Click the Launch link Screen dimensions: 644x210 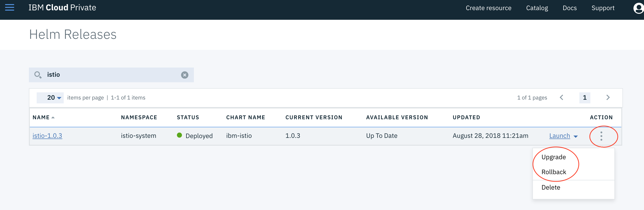click(559, 136)
